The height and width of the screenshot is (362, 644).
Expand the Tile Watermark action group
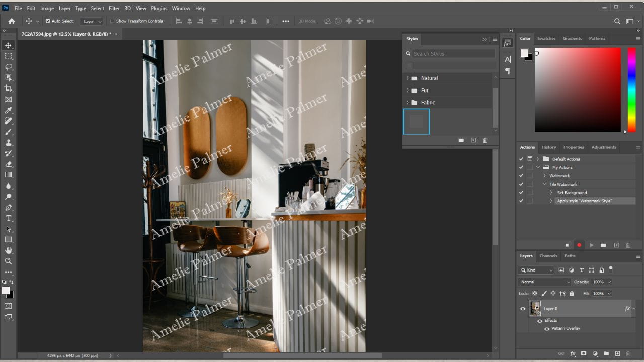pyautogui.click(x=544, y=184)
